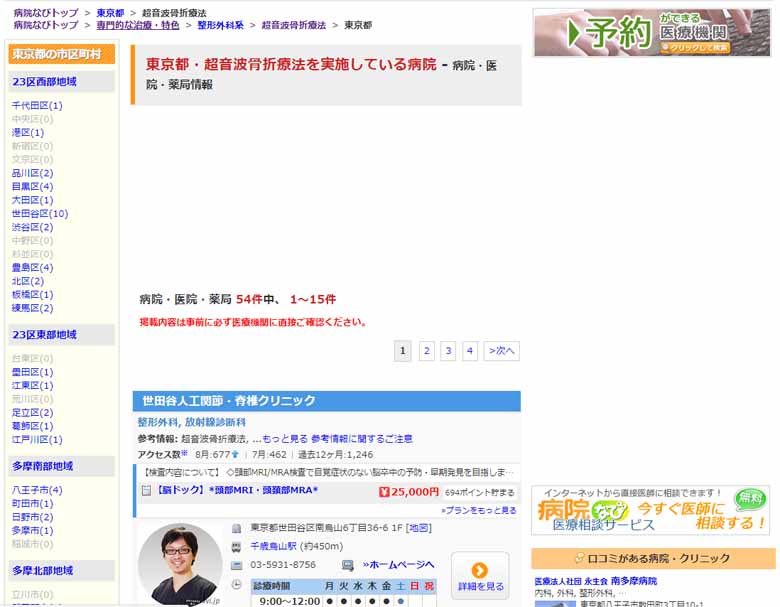Click the train station icon
The height and width of the screenshot is (607, 780).
coord(236,547)
